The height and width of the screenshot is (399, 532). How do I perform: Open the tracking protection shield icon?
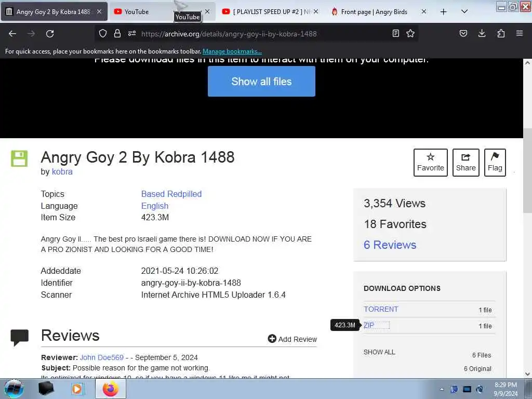pos(103,33)
